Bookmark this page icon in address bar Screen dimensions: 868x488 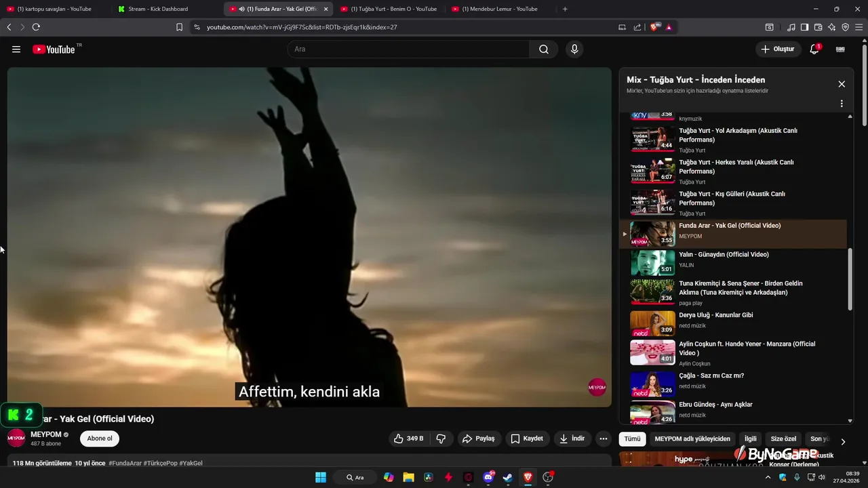point(179,27)
